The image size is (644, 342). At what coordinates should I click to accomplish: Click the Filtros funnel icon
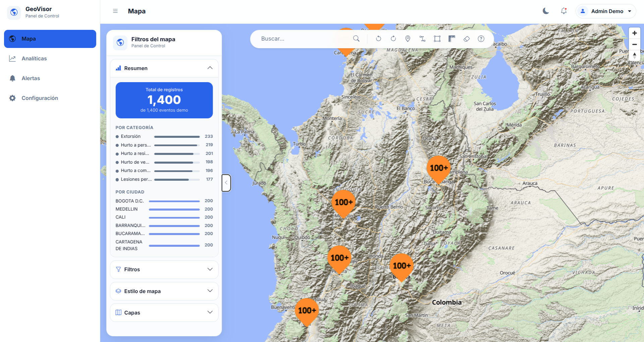click(118, 270)
